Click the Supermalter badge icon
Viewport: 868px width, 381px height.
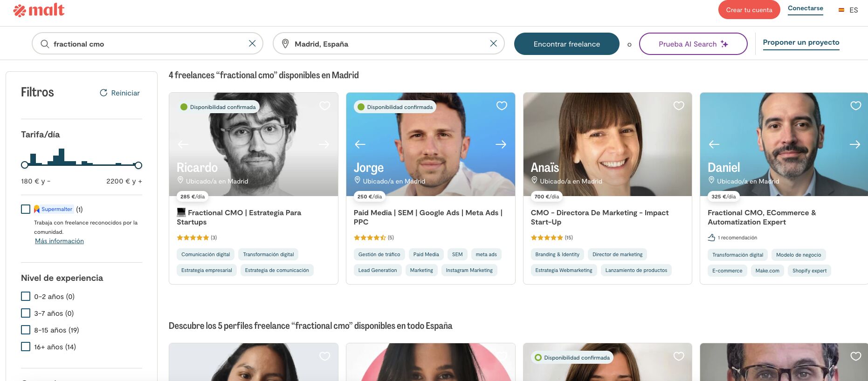[37, 209]
